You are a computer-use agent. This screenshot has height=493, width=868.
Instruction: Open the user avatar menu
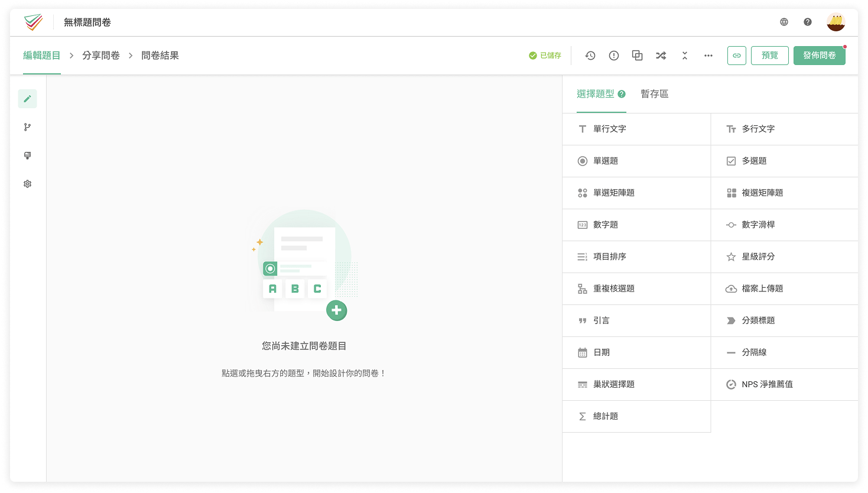coord(836,22)
